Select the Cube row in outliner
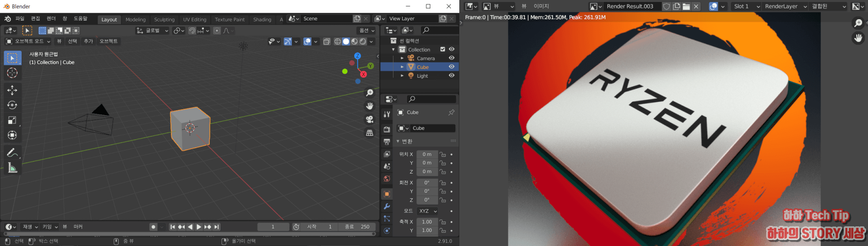The image size is (868, 246). pyautogui.click(x=420, y=67)
